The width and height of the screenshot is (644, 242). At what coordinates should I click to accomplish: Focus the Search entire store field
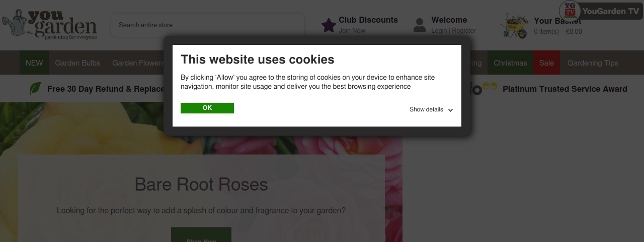pyautogui.click(x=208, y=25)
